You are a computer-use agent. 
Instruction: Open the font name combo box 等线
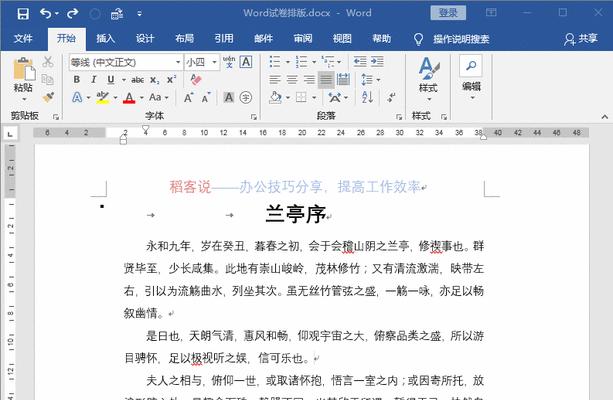(125, 63)
